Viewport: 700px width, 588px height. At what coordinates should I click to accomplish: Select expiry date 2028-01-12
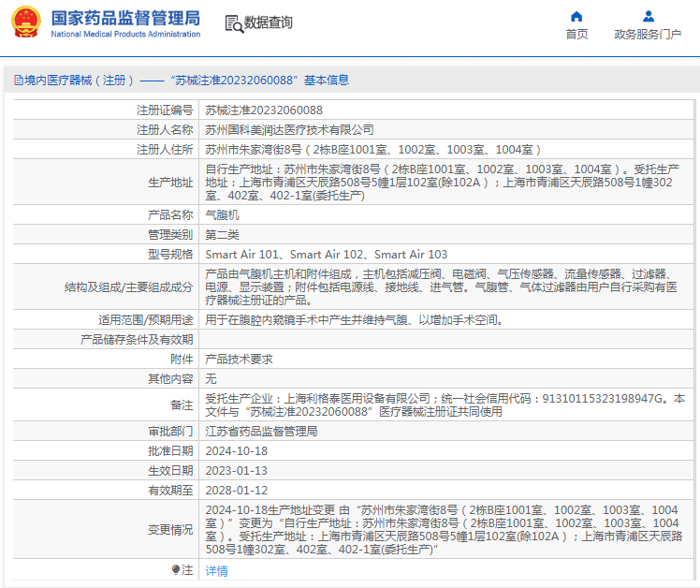click(x=237, y=490)
